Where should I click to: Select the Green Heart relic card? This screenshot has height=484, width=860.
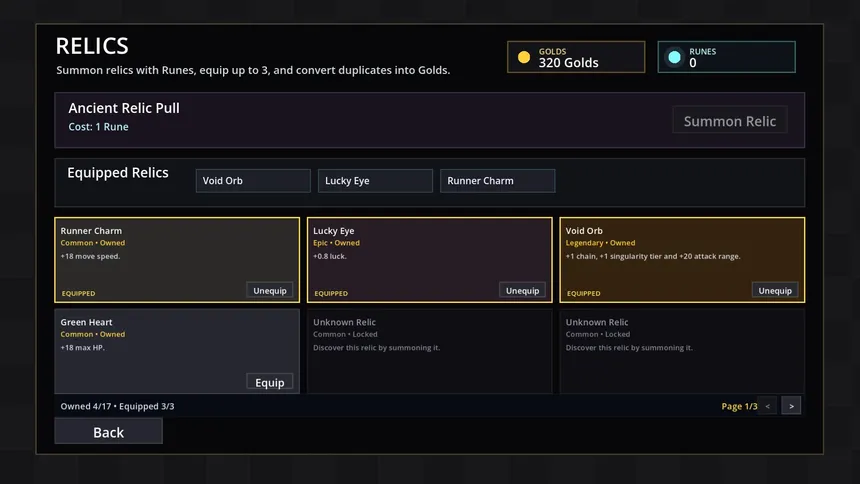[177, 351]
